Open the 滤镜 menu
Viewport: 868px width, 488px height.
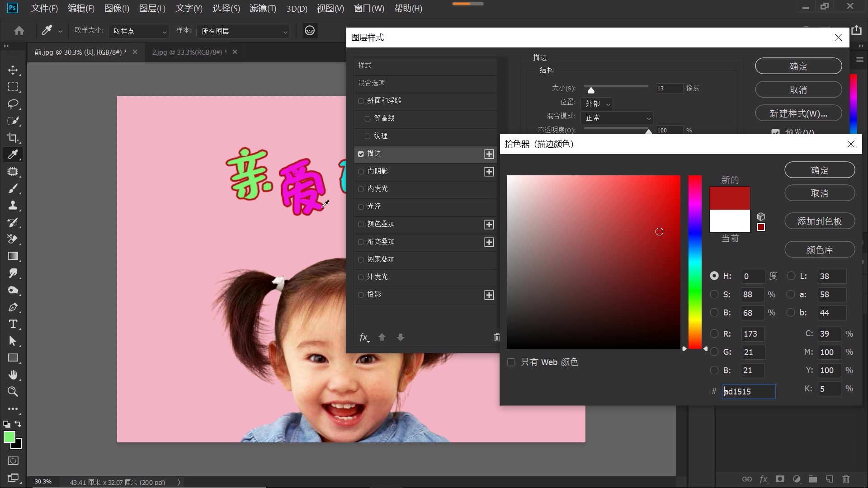click(262, 8)
